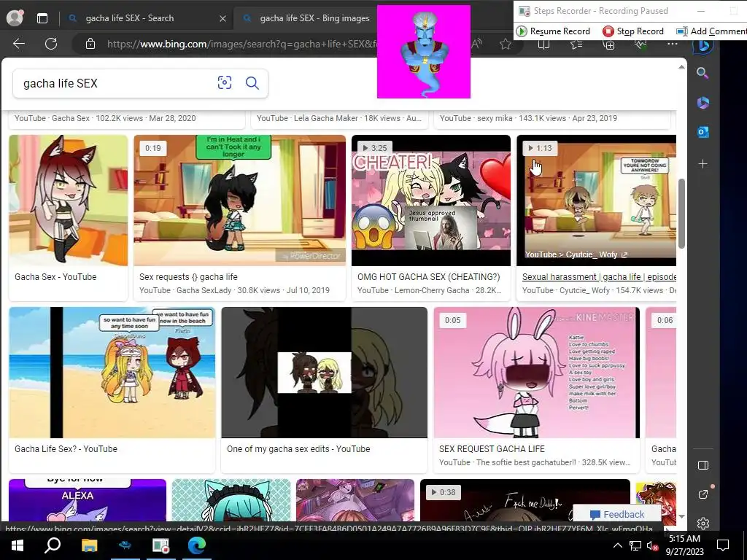Click the page scrollbar down arrow
747x560 pixels.
click(682, 516)
